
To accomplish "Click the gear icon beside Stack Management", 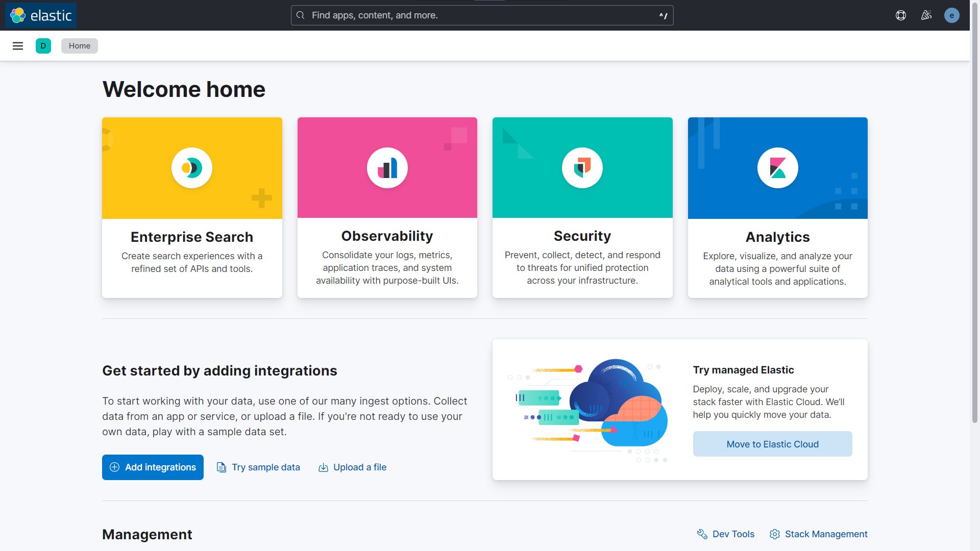I will coord(775,534).
